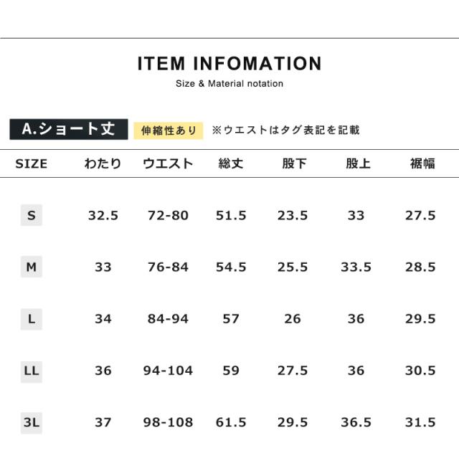Click the わたり column header
The width and height of the screenshot is (459, 476).
coord(103,164)
